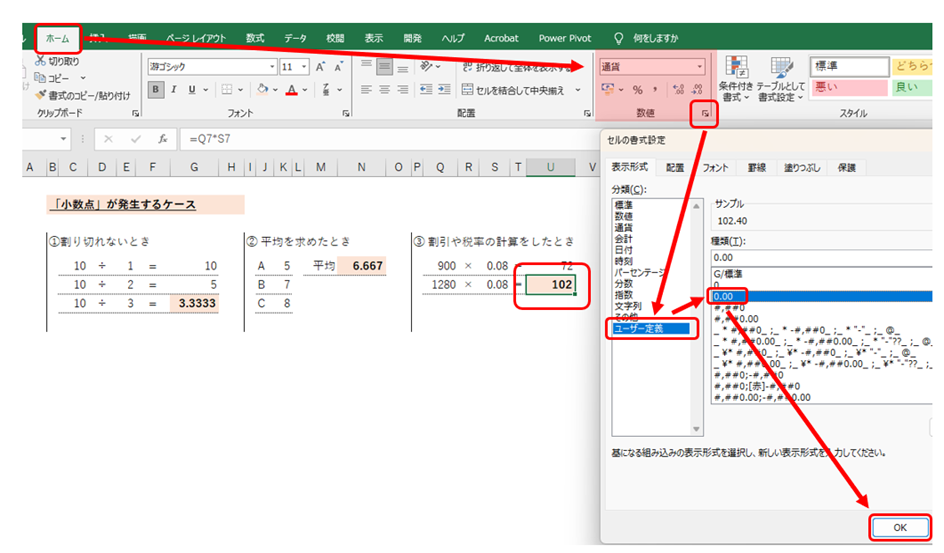Apply percent style to the cell
Screen dimensions: 944x553
(x=636, y=90)
